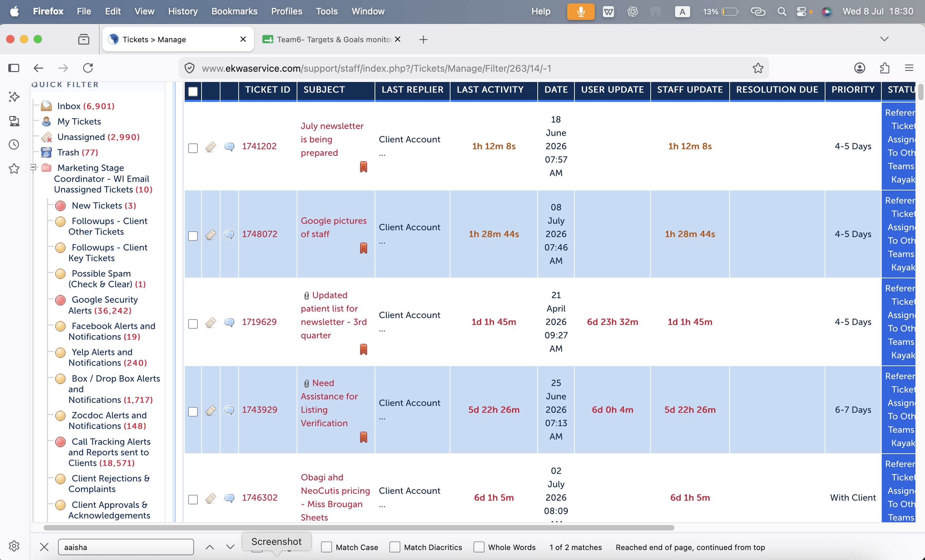The image size is (925, 560).
Task: Open the Firefox File menu
Action: pyautogui.click(x=84, y=11)
